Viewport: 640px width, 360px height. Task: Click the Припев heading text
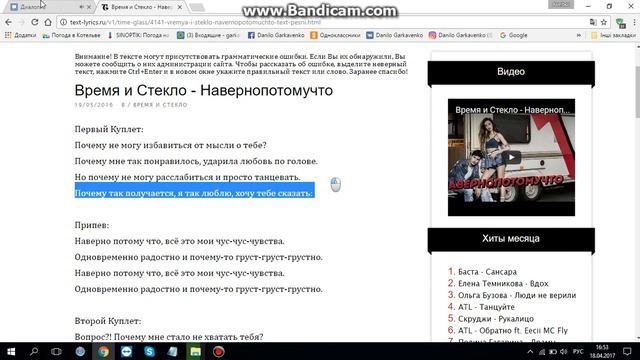[92, 225]
